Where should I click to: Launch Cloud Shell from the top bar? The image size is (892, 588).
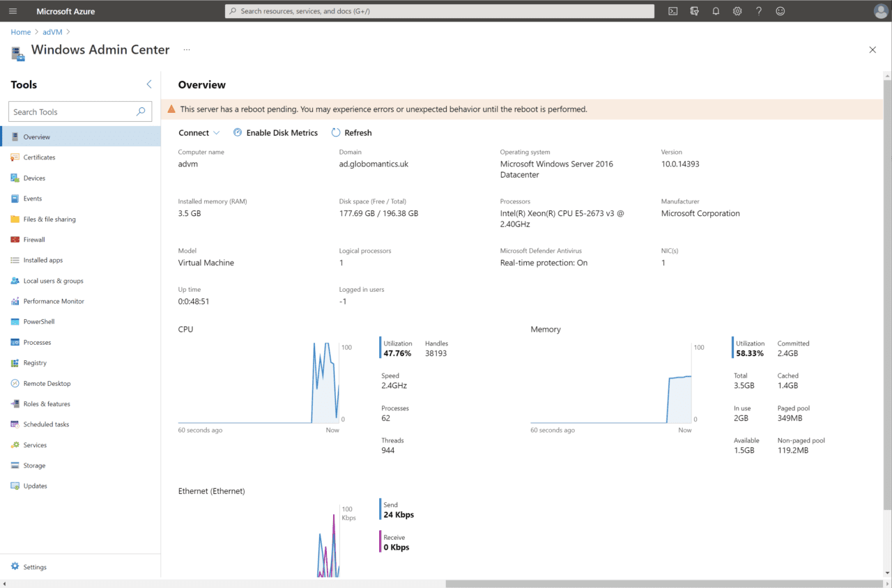coord(672,11)
